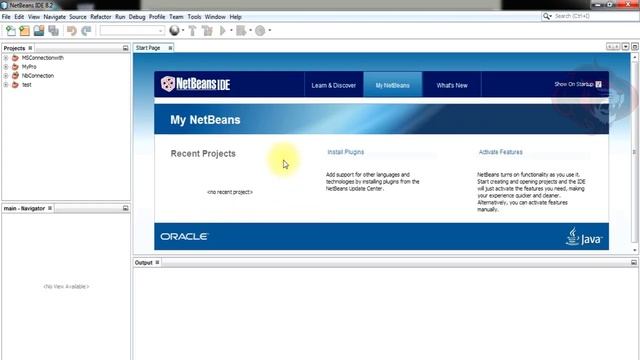Select the My NetBeans tab

click(x=393, y=85)
